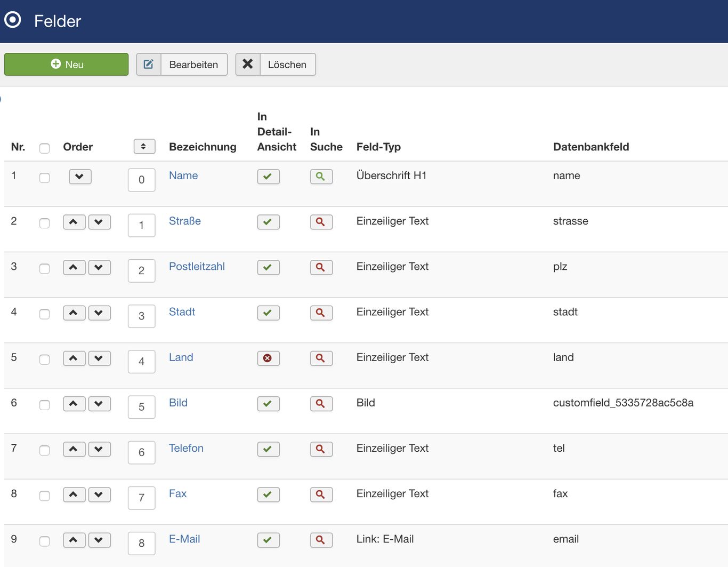Check the checkbox for the Fax row
The height and width of the screenshot is (567, 728).
pyautogui.click(x=45, y=496)
